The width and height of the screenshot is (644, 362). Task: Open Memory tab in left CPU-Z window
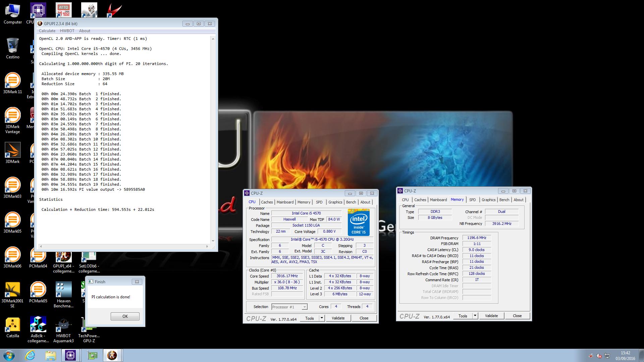tap(304, 202)
